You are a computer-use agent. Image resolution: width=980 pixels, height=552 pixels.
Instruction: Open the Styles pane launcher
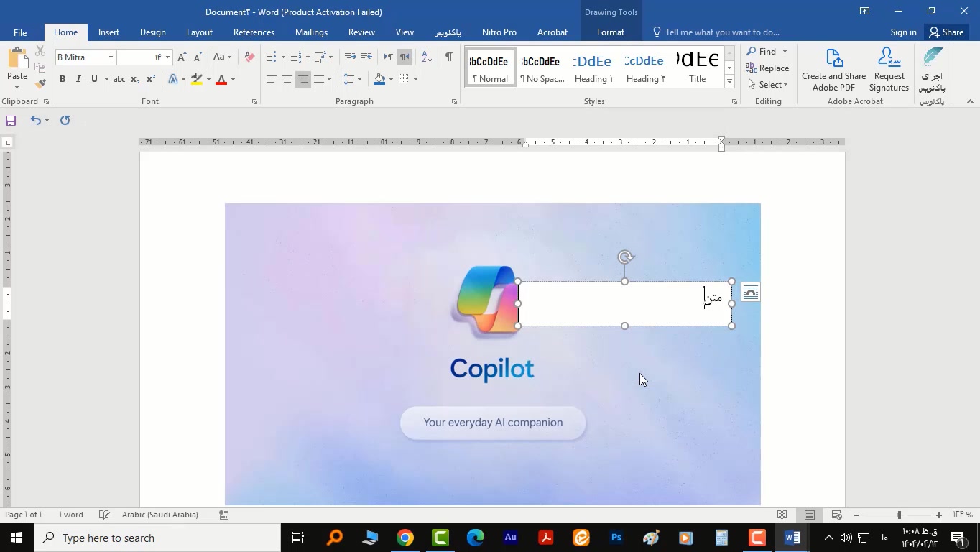point(734,102)
